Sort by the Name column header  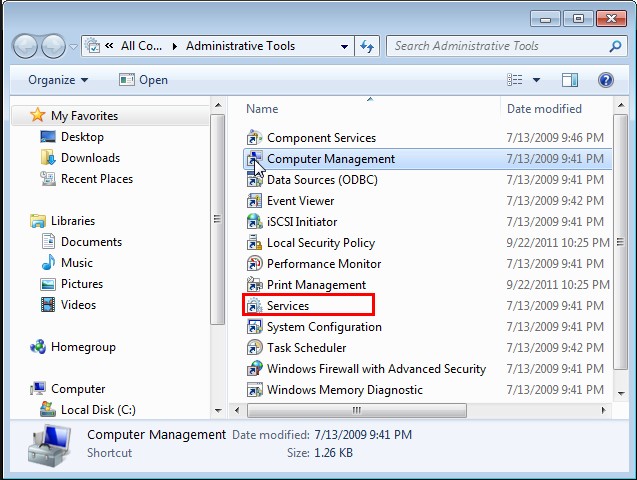pos(262,109)
